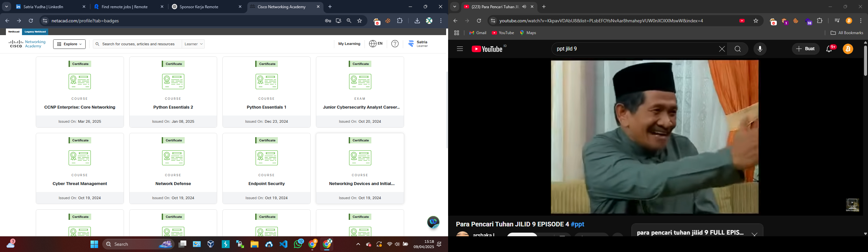Select the NetAcad tab above the header

14,32
